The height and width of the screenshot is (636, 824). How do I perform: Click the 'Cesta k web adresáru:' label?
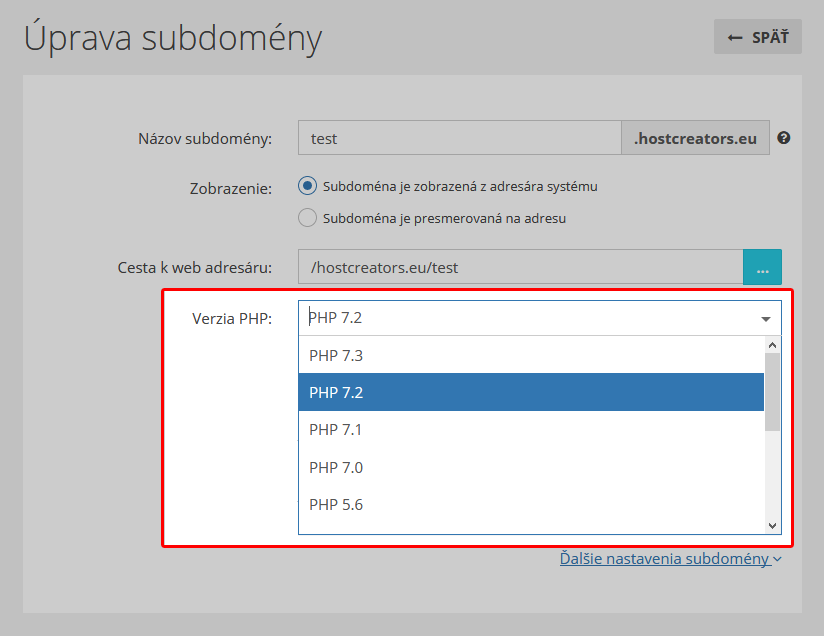coord(194,268)
